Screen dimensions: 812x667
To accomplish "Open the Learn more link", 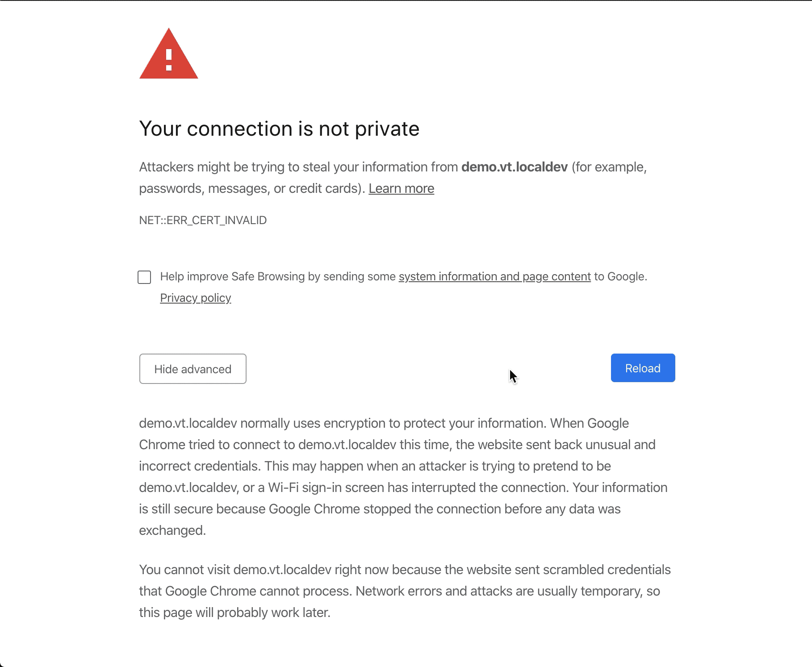I will click(x=401, y=188).
